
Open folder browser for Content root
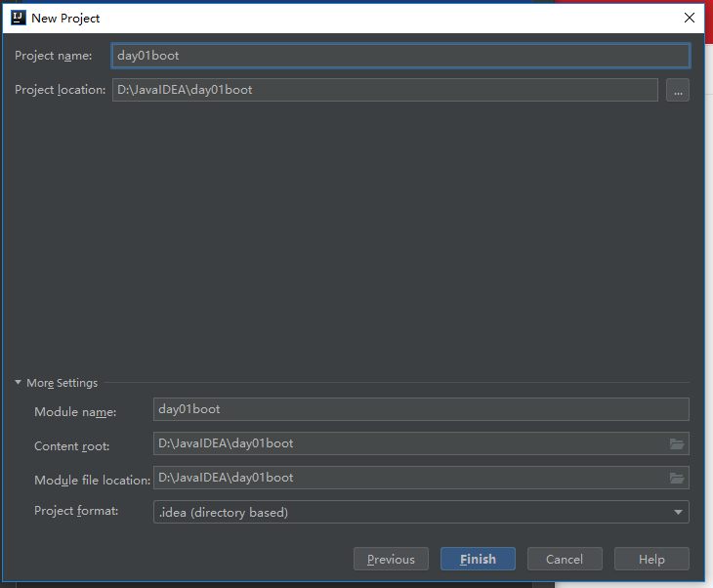click(677, 443)
